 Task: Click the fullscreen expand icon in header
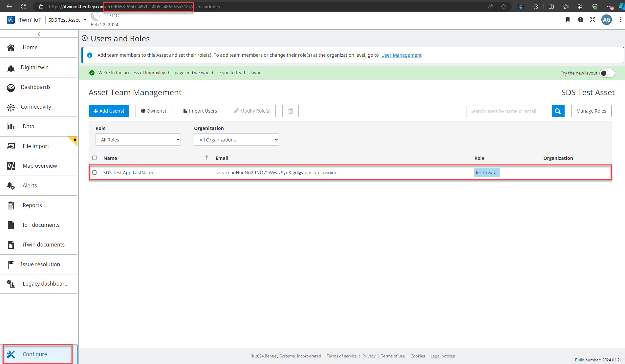pyautogui.click(x=593, y=20)
